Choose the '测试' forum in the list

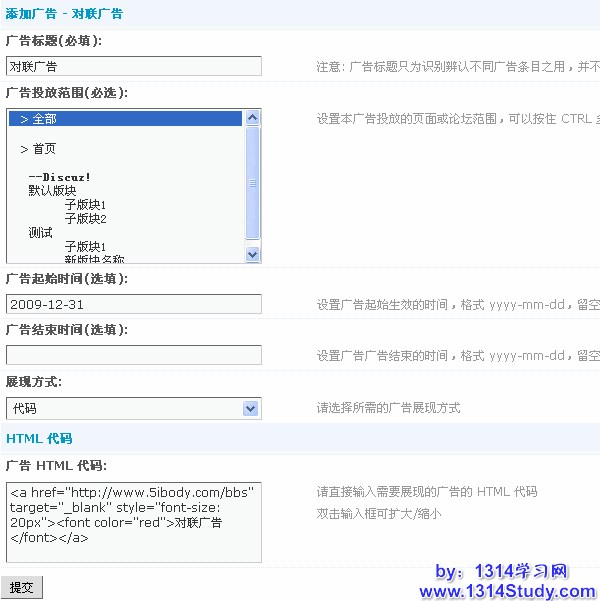click(x=41, y=232)
